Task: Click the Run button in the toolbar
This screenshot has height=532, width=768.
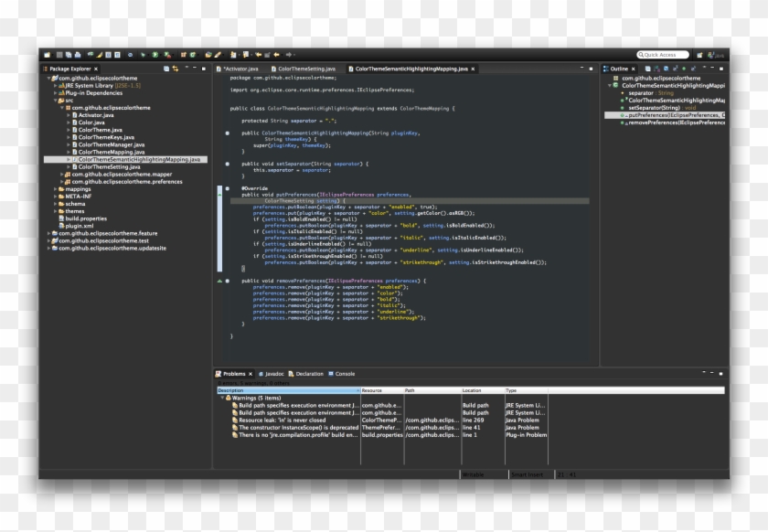Action: 155,55
